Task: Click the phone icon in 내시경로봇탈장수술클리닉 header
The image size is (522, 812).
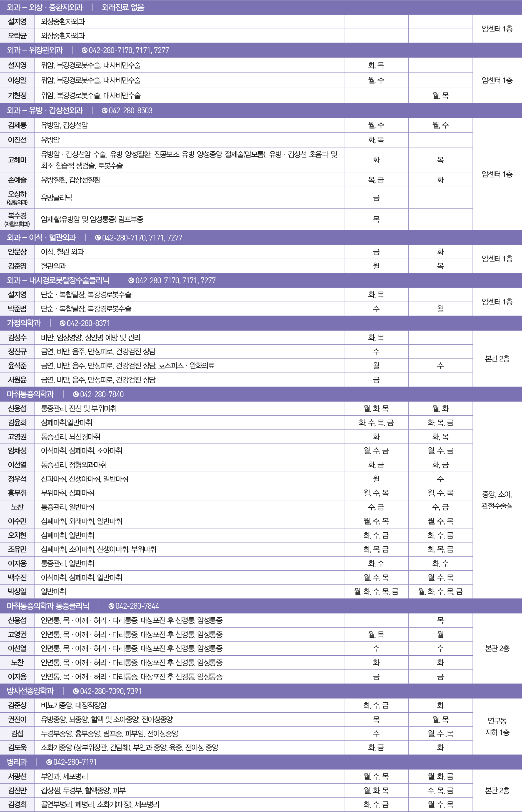Action: click(131, 280)
